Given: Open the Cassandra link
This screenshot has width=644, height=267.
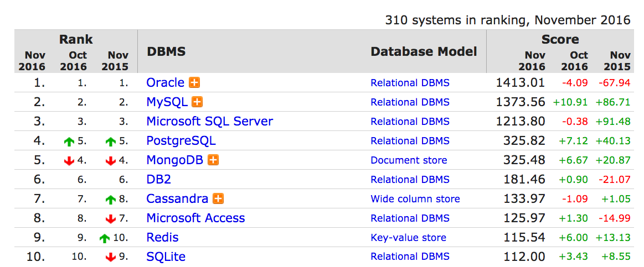Looking at the screenshot, I should (177, 199).
